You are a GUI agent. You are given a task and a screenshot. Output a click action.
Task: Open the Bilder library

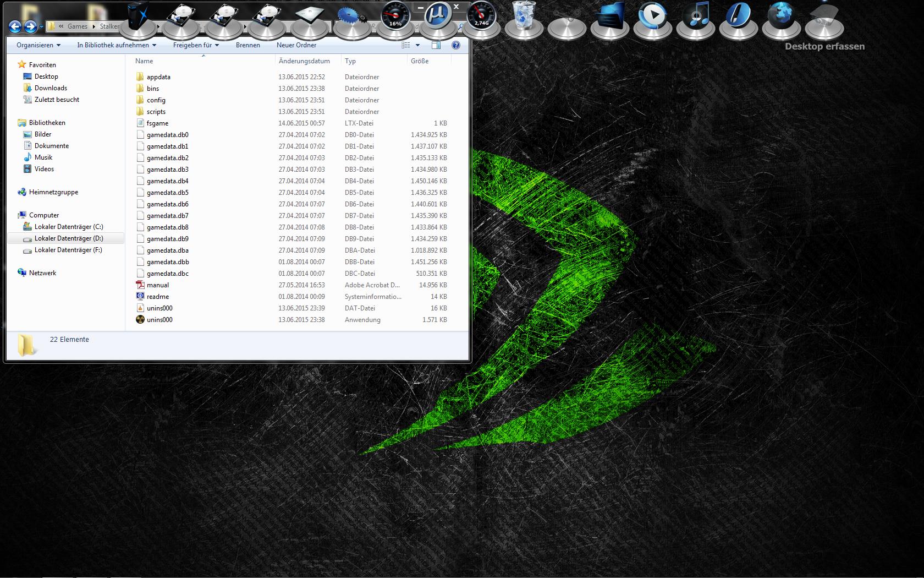(x=37, y=134)
